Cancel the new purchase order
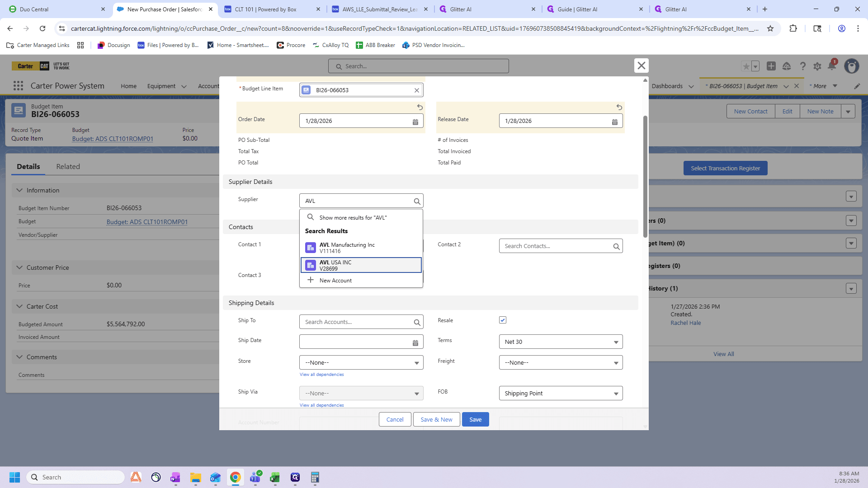Image resolution: width=868 pixels, height=488 pixels. [x=395, y=419]
